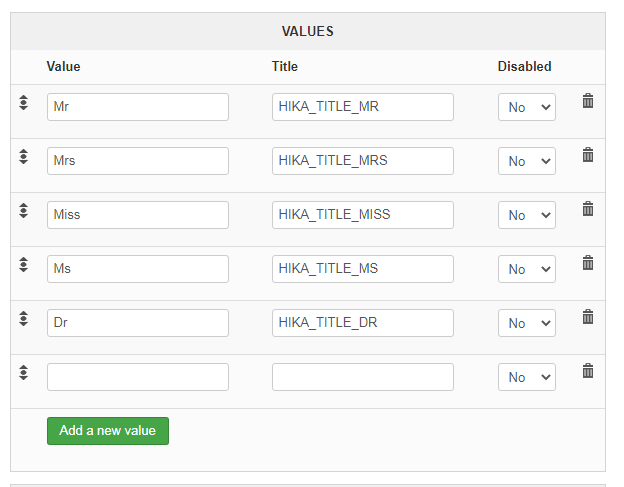The height and width of the screenshot is (487, 624).
Task: Focus the empty Value input box
Action: tap(138, 377)
